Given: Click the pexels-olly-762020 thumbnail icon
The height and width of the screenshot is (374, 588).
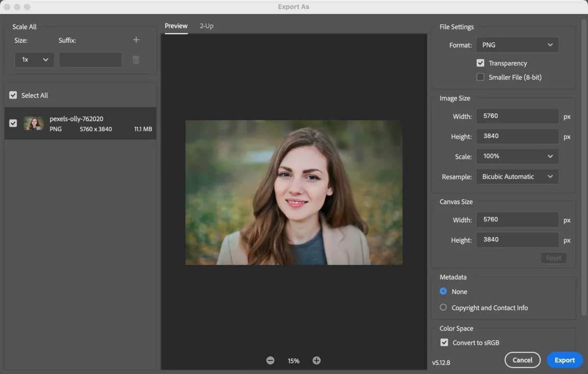Looking at the screenshot, I should (x=34, y=124).
